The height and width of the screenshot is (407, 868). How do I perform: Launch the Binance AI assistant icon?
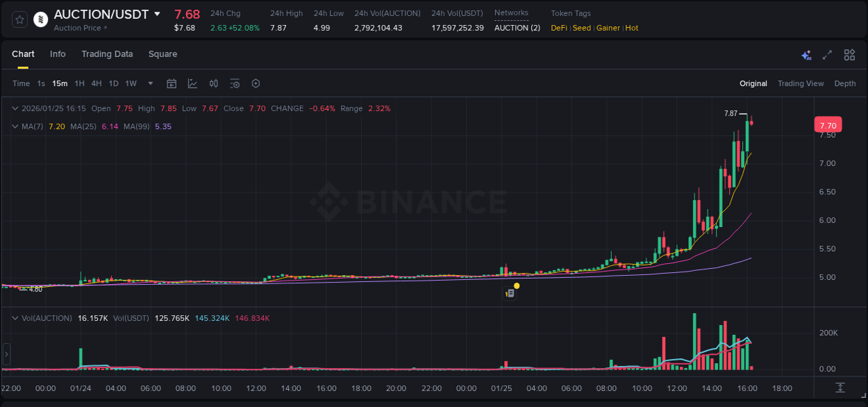pos(806,54)
